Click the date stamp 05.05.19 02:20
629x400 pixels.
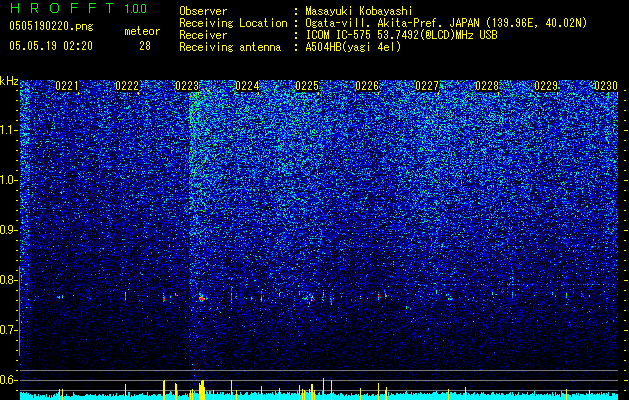tap(51, 46)
